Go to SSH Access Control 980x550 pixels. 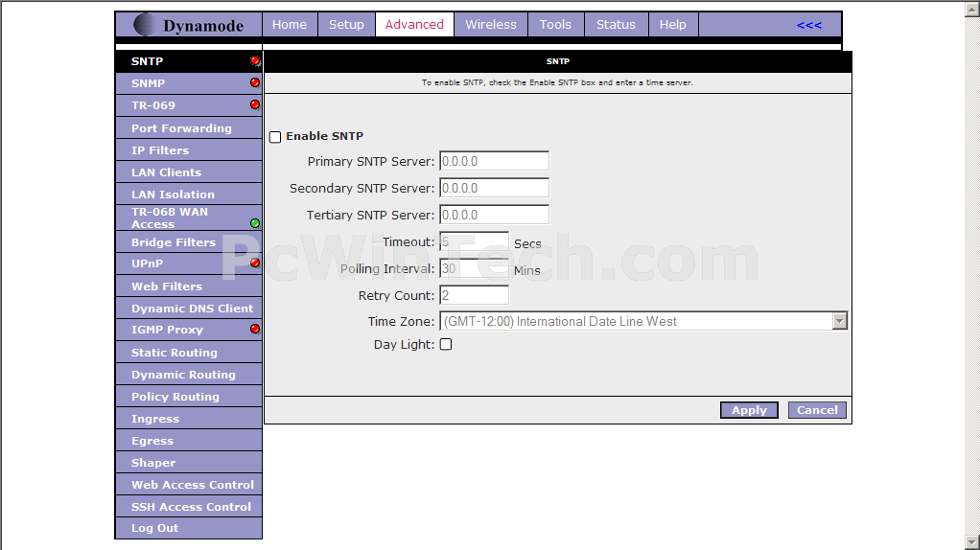click(x=189, y=507)
